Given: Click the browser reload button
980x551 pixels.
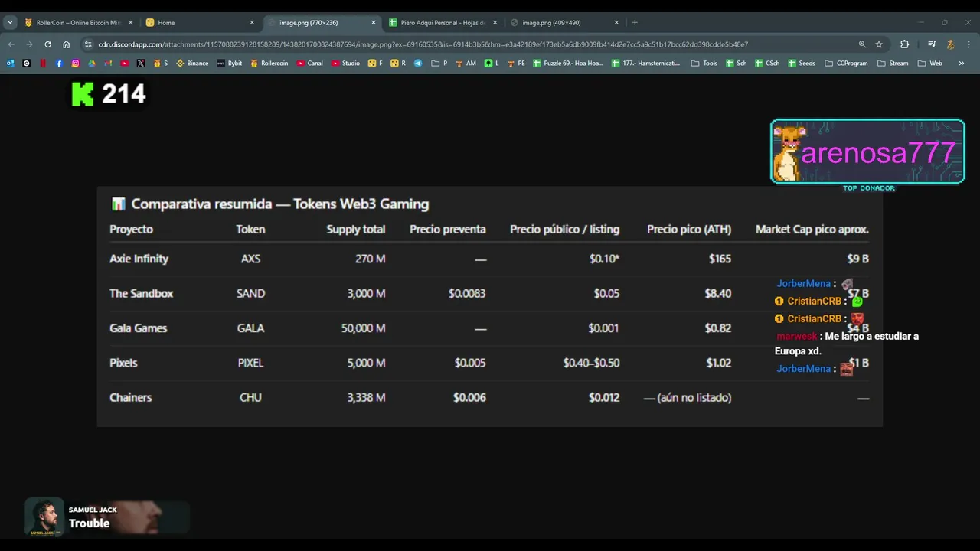Looking at the screenshot, I should (x=47, y=44).
